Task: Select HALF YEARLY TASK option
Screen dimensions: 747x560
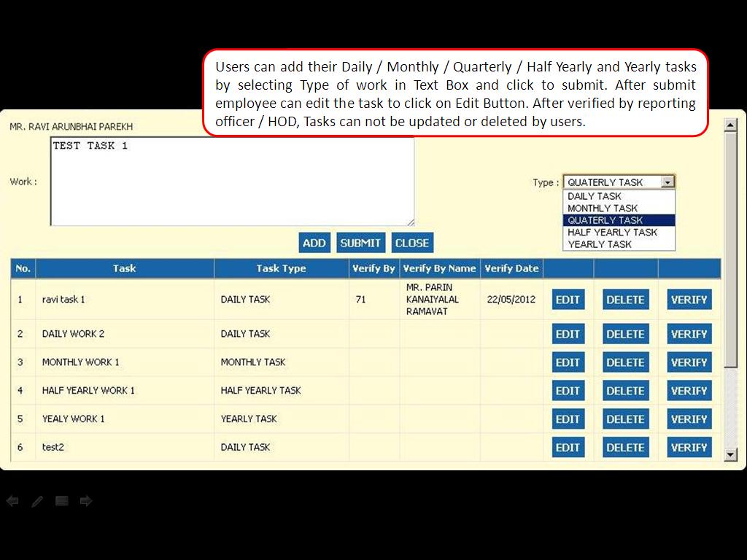Action: pyautogui.click(x=612, y=232)
